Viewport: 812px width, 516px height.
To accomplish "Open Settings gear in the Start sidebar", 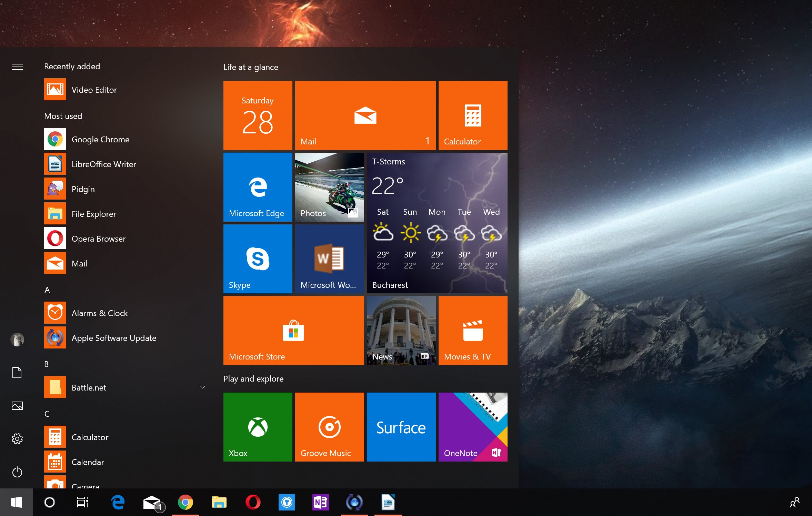I will tap(17, 439).
